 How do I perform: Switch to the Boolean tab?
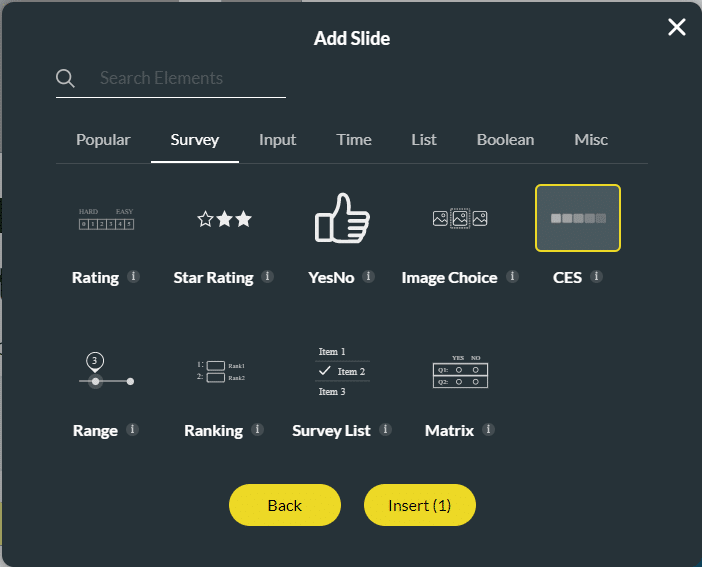(505, 140)
